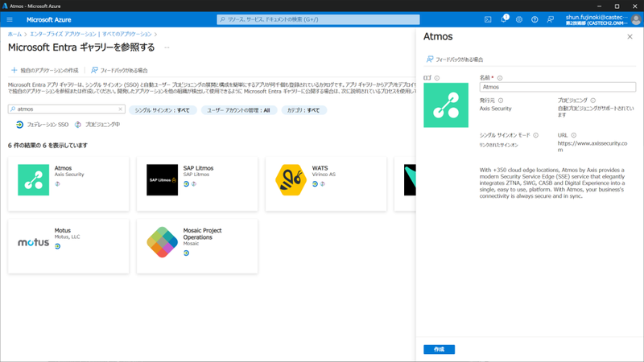Open the user account avatar

point(636,19)
